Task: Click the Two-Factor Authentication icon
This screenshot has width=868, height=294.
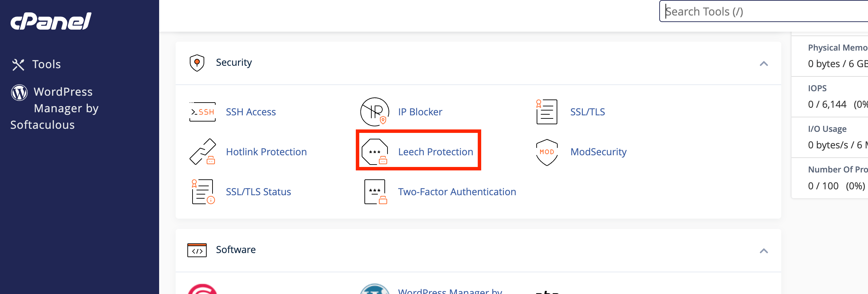Action: pyautogui.click(x=375, y=192)
